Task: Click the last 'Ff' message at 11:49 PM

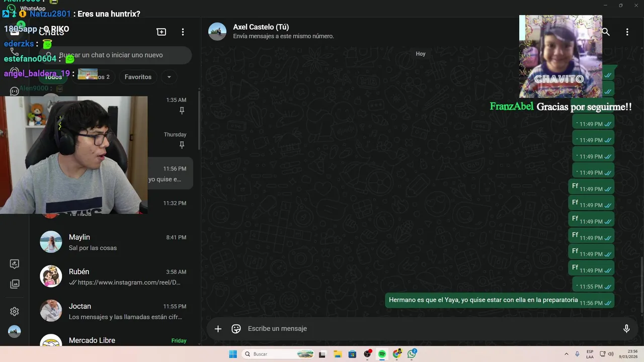Action: (591, 268)
